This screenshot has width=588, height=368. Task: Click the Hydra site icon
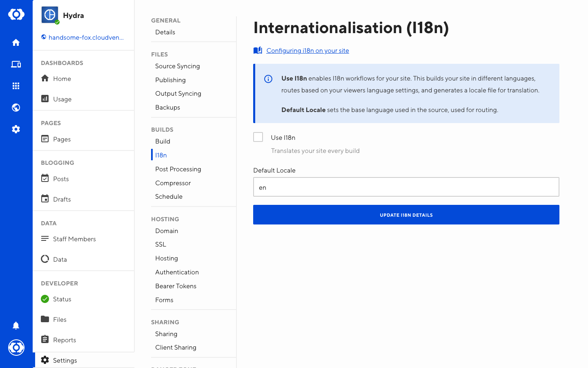[50, 15]
